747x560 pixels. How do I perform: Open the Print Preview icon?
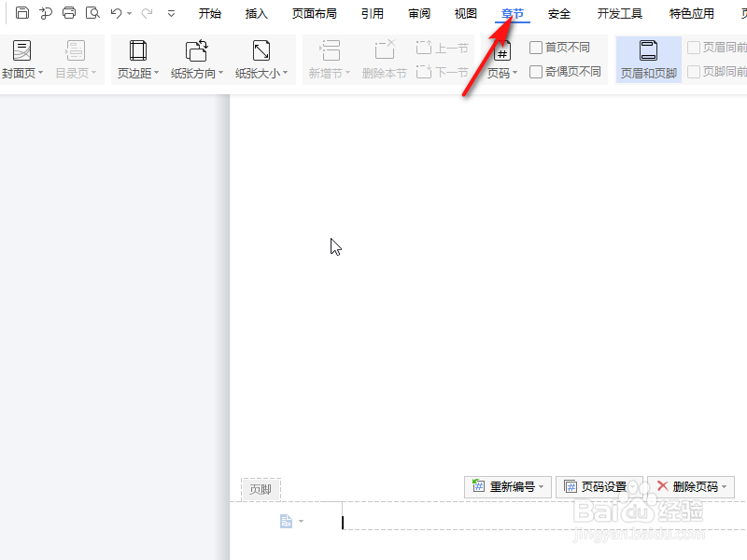pyautogui.click(x=92, y=13)
